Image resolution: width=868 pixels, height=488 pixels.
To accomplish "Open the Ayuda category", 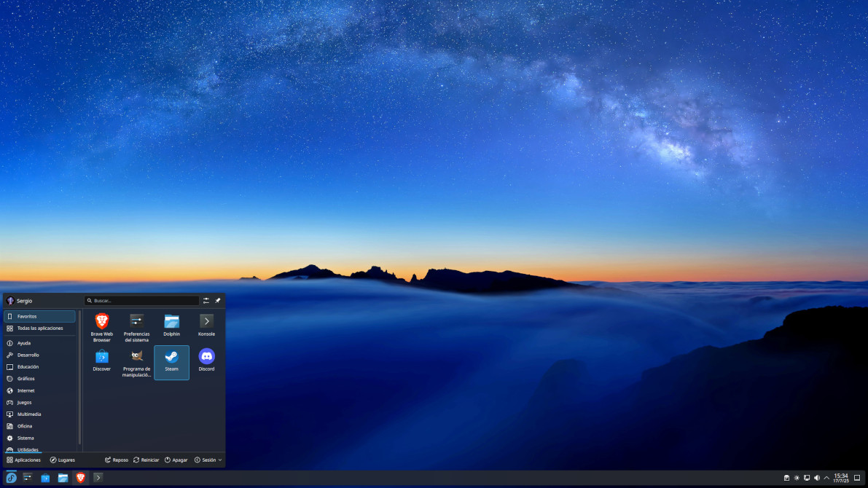I will point(39,343).
